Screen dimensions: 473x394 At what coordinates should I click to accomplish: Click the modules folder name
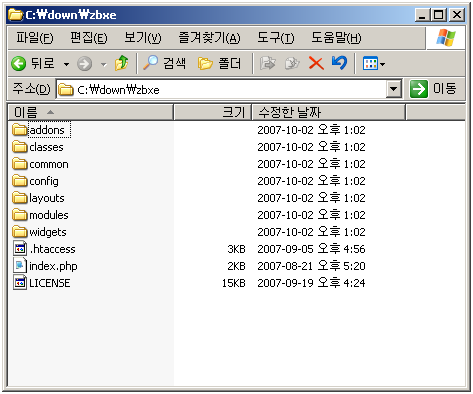click(49, 215)
